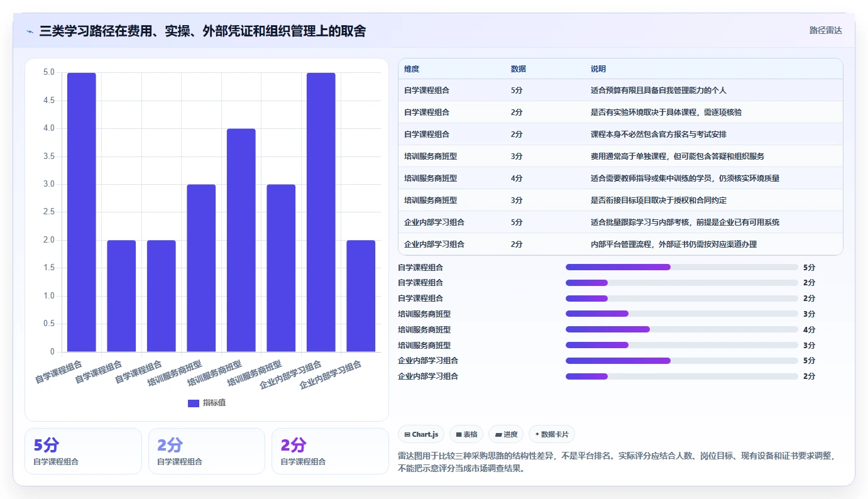868x499 pixels.
Task: Click the 4分 cell in the table
Action: (x=517, y=178)
